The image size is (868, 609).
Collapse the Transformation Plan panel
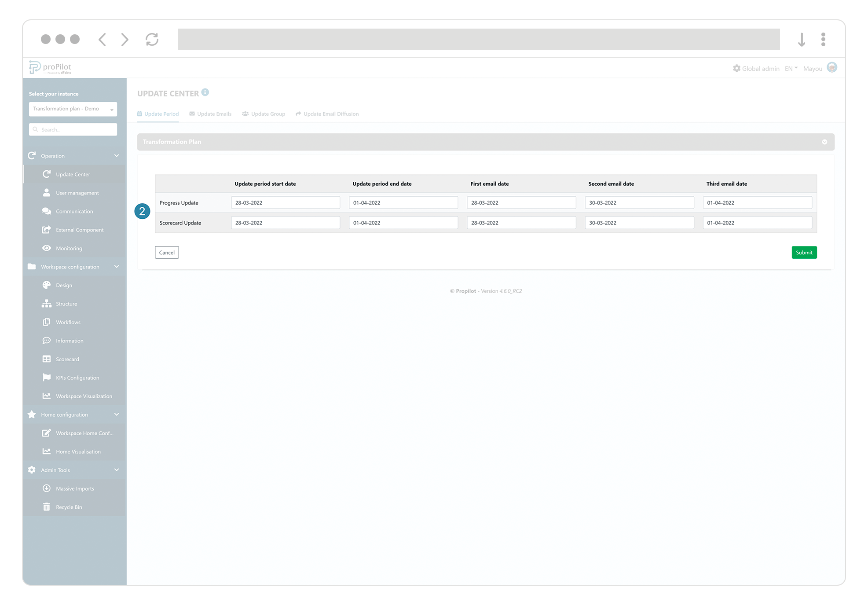[x=824, y=142]
